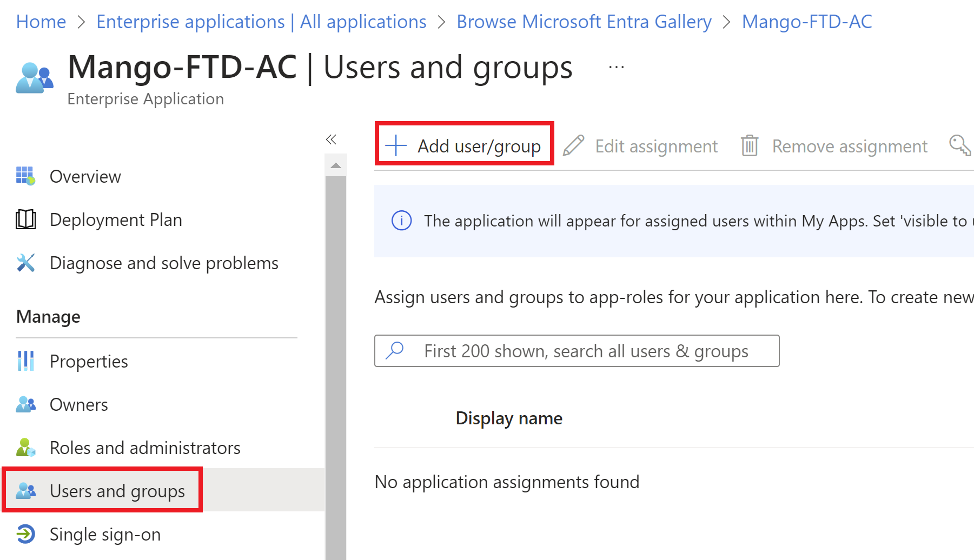Click the Overview grid icon in sidebar
Image resolution: width=974 pixels, height=560 pixels.
[x=25, y=176]
